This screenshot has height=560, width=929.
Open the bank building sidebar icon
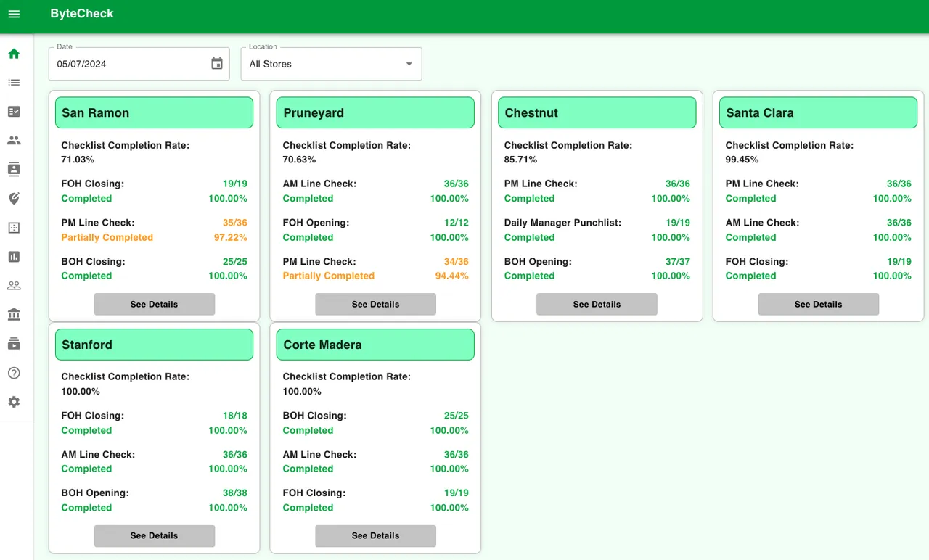(x=14, y=315)
